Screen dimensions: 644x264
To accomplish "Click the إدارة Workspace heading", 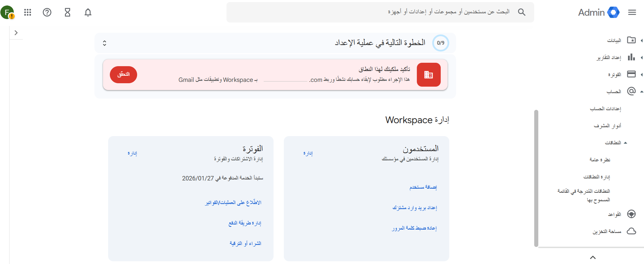I will point(417,120).
